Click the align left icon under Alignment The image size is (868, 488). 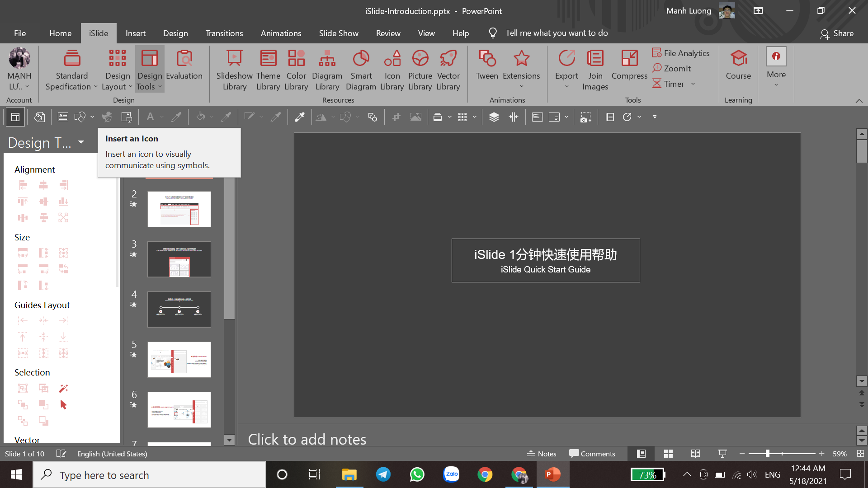click(x=23, y=185)
